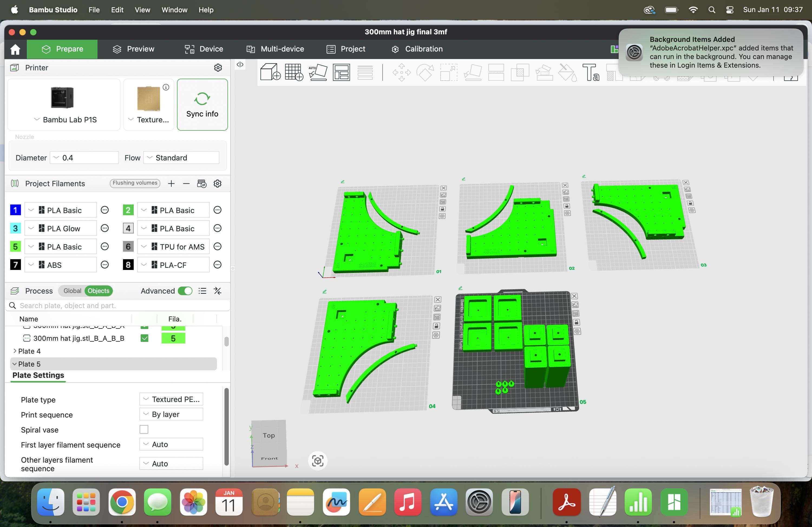Image resolution: width=812 pixels, height=527 pixels.
Task: Click the Add object cube icon
Action: [x=270, y=72]
